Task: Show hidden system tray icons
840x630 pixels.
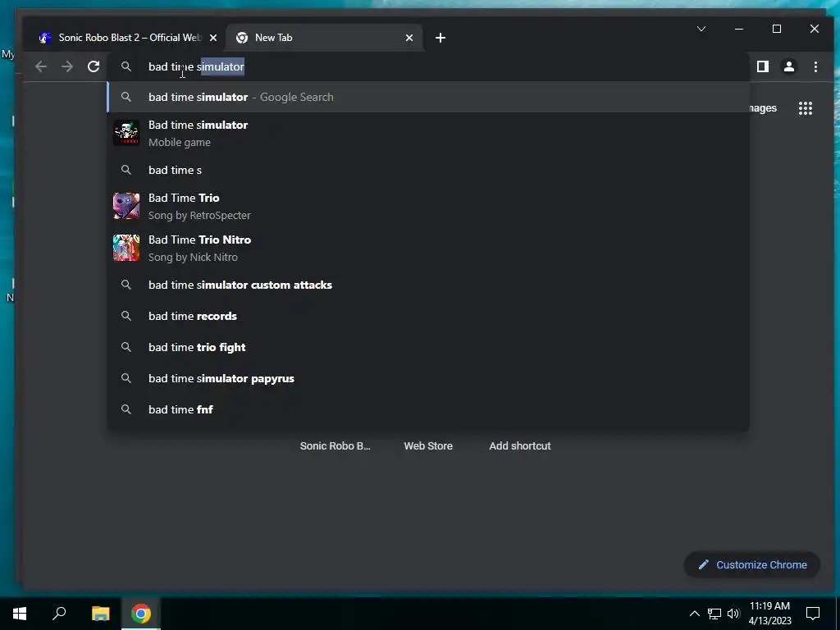Action: point(694,614)
